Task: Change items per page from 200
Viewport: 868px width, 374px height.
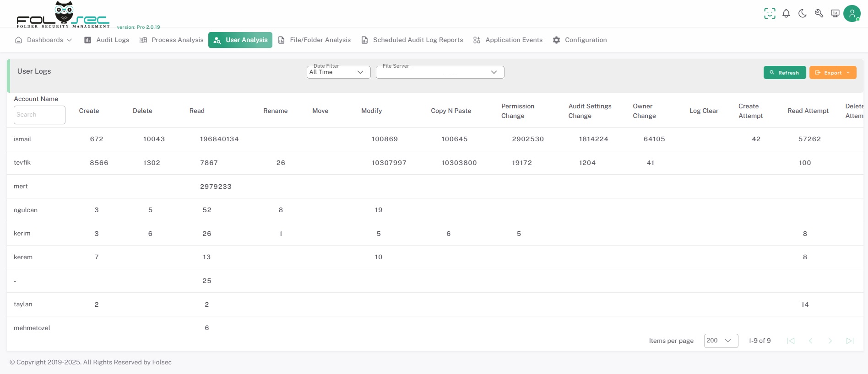Action: coord(721,341)
